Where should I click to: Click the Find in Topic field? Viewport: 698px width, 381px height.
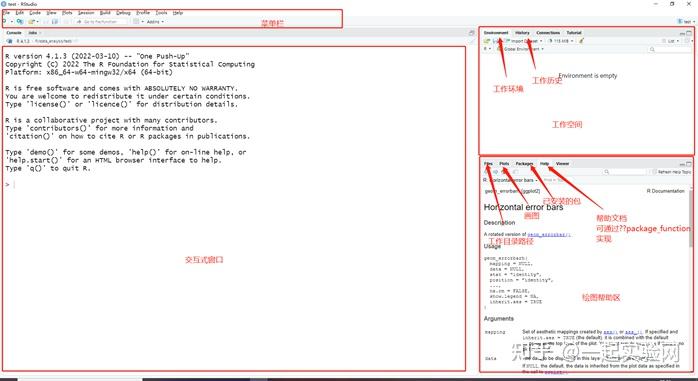pos(553,180)
